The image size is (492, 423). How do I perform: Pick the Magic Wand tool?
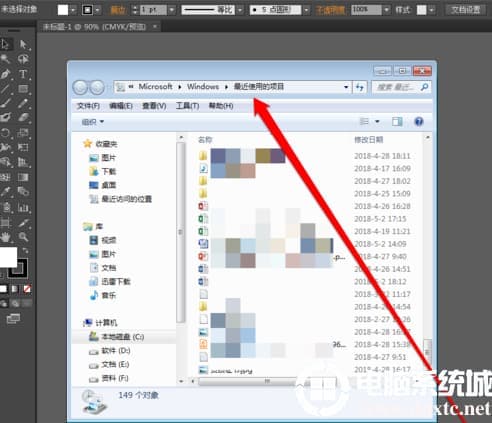coord(5,59)
